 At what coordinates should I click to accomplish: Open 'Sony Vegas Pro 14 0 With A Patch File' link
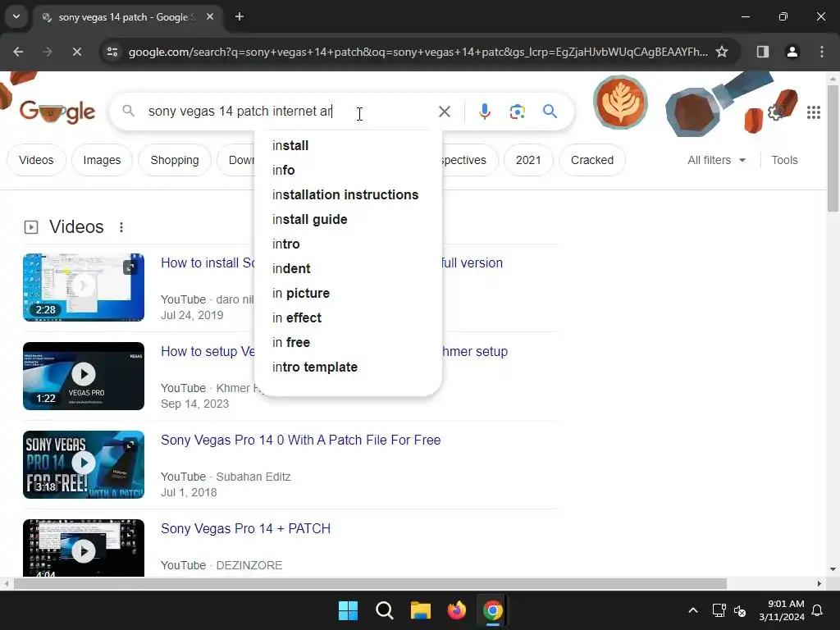click(300, 441)
